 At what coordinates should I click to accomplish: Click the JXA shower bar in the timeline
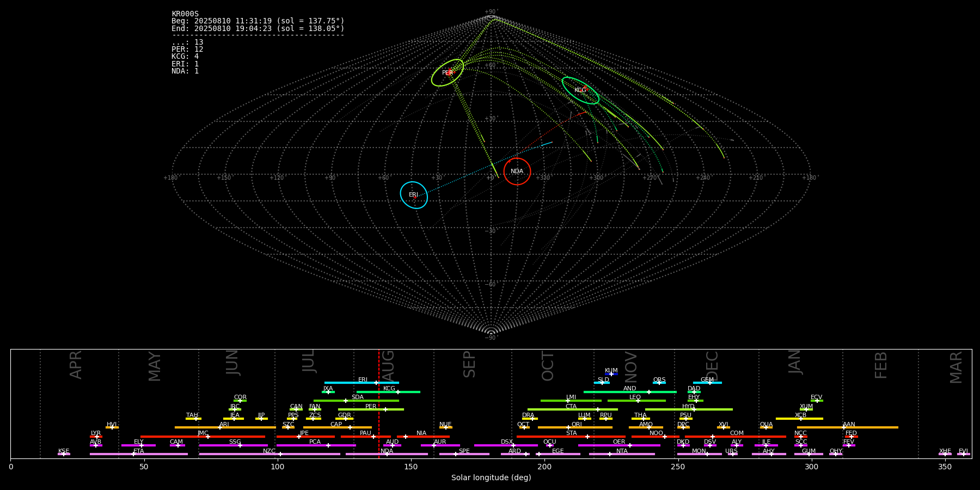coord(328,391)
